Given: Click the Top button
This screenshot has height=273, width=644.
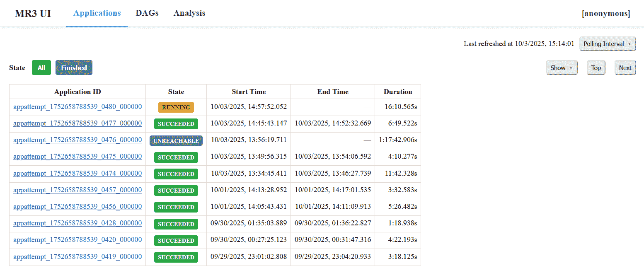Looking at the screenshot, I should pyautogui.click(x=596, y=68).
